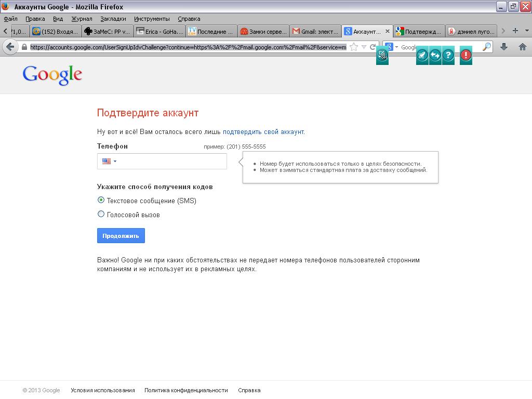This screenshot has width=532, height=399.
Task: Click the Телефон number input field
Action: [x=162, y=161]
